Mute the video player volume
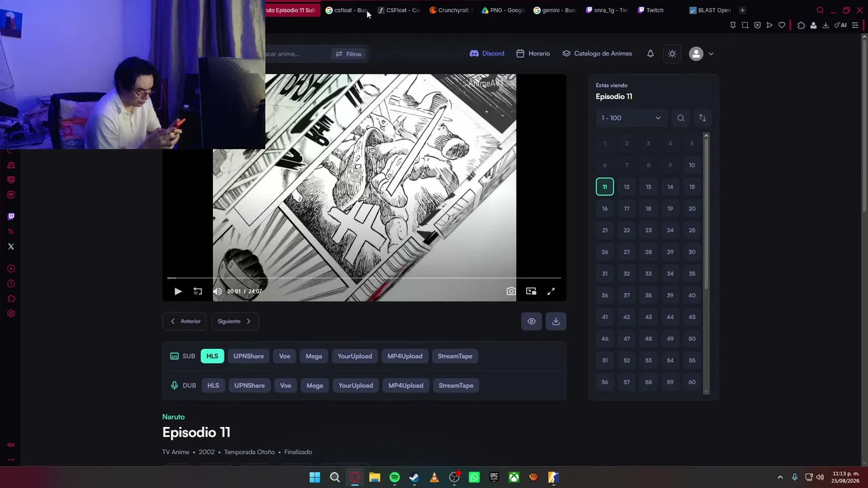This screenshot has width=868, height=488. pos(217,291)
